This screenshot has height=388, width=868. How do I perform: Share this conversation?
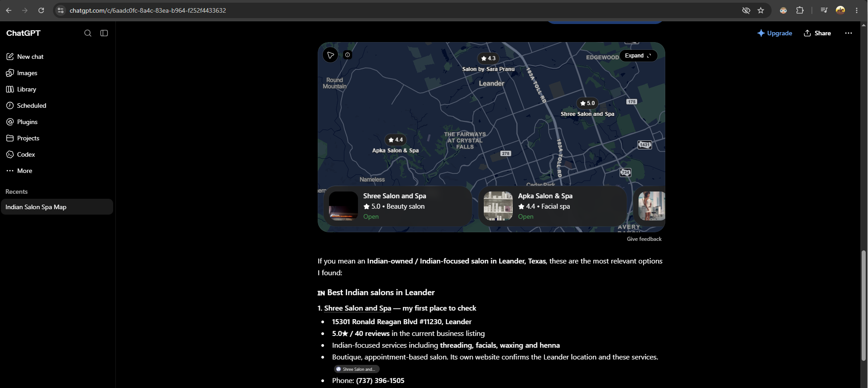coord(817,33)
